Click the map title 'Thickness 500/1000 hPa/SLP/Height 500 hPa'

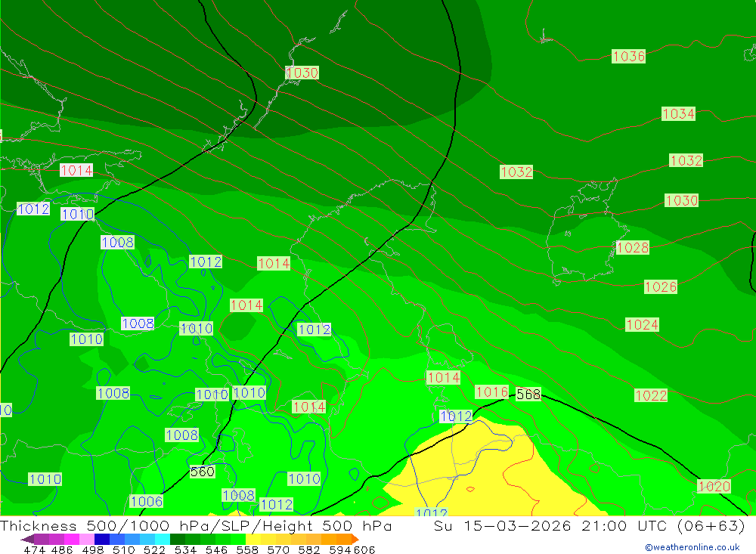pos(196,525)
